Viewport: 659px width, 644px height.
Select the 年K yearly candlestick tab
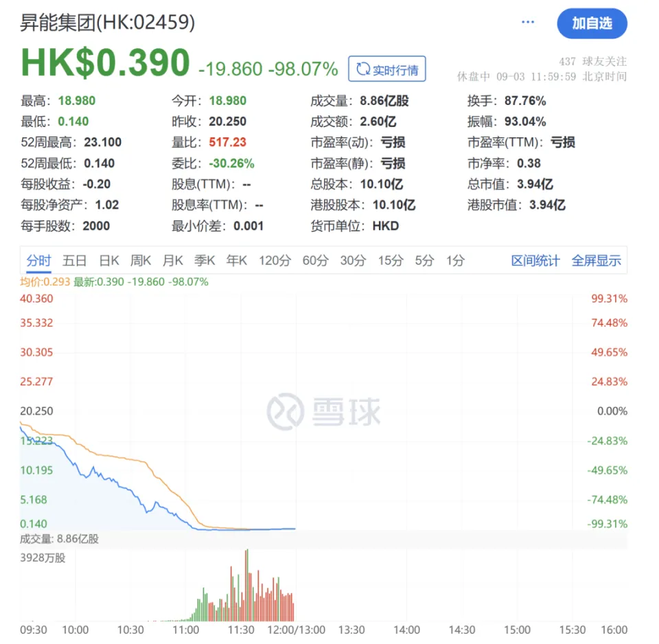[x=237, y=261]
